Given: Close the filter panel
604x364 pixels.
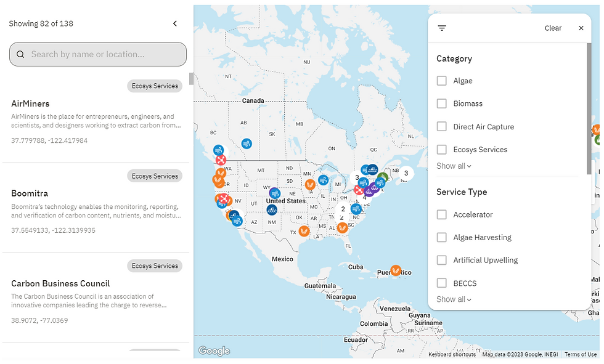Looking at the screenshot, I should [x=581, y=28].
